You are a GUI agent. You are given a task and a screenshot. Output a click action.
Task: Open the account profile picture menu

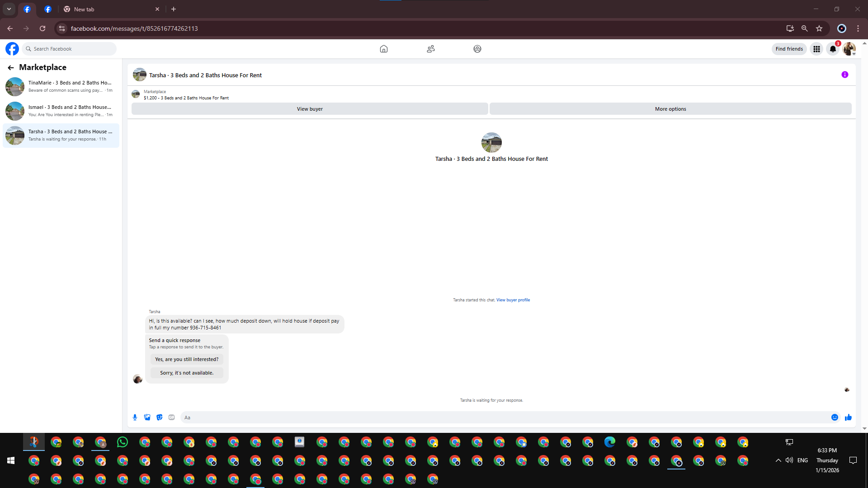pos(849,49)
